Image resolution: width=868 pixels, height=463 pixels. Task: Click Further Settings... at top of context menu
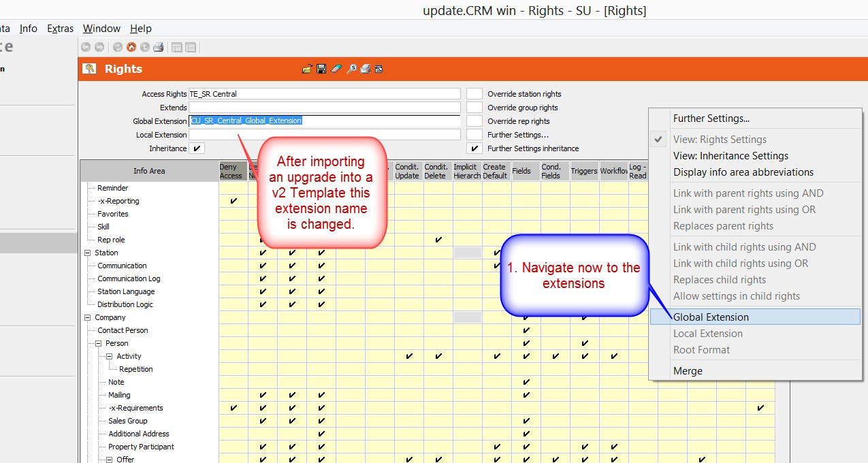click(x=711, y=118)
